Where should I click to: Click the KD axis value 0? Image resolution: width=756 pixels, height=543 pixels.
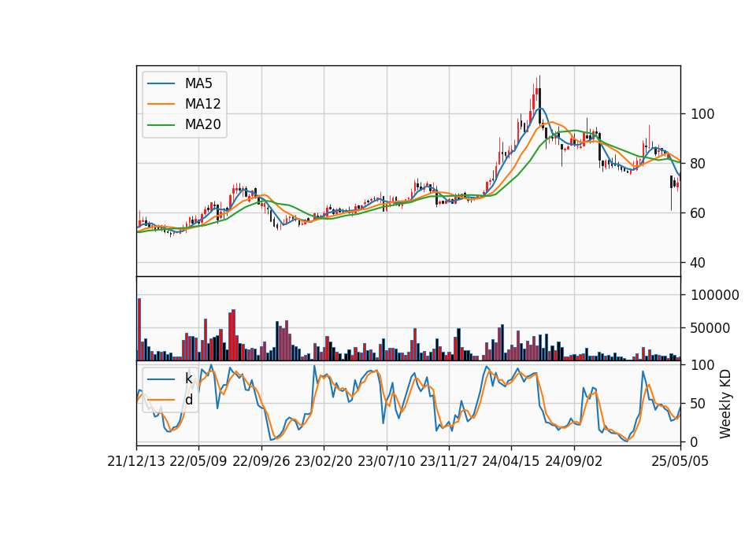point(695,441)
